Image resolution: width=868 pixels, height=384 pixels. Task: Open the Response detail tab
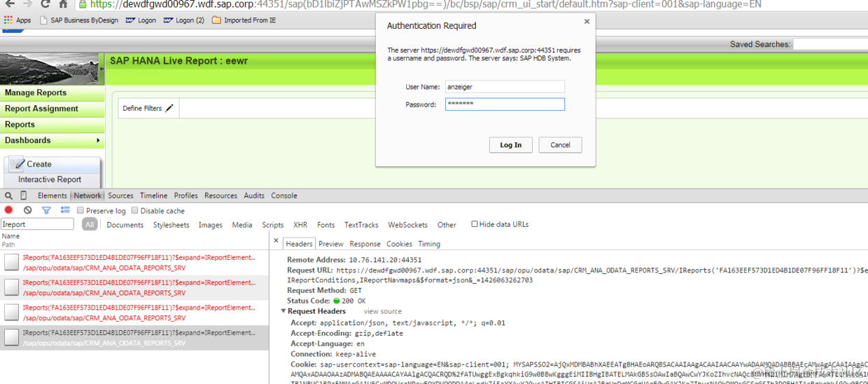pyautogui.click(x=365, y=244)
